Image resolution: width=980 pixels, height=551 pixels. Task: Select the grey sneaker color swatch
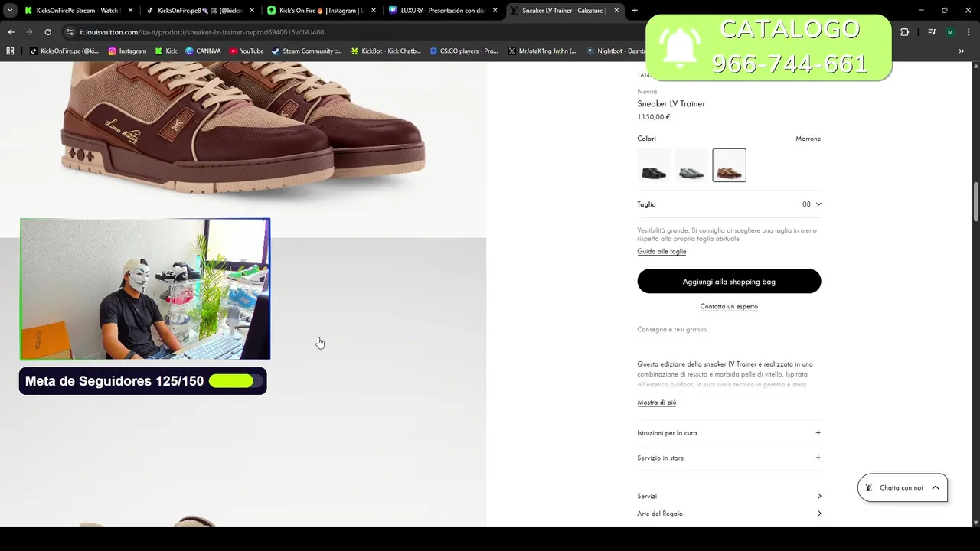[x=691, y=165]
